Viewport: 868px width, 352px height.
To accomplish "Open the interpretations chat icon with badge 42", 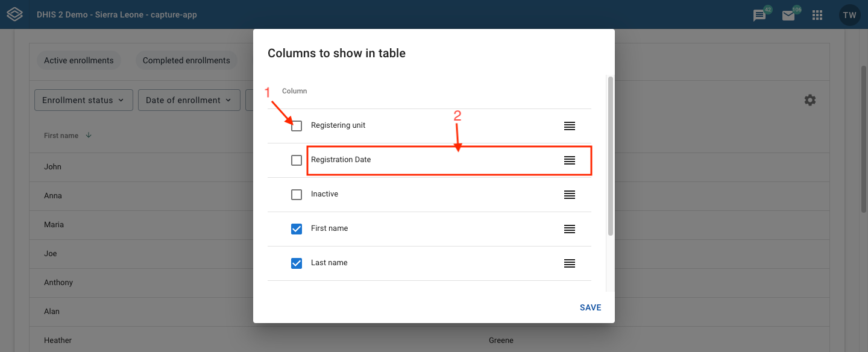I will 759,16.
